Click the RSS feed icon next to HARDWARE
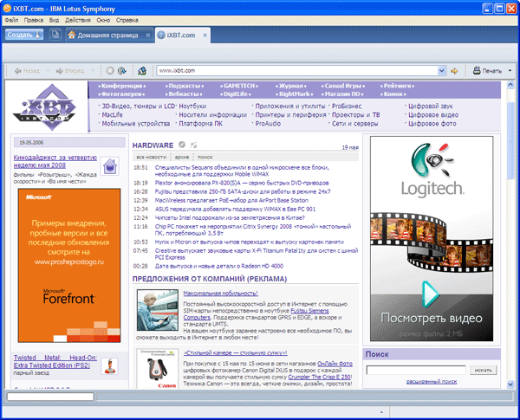 [193, 145]
